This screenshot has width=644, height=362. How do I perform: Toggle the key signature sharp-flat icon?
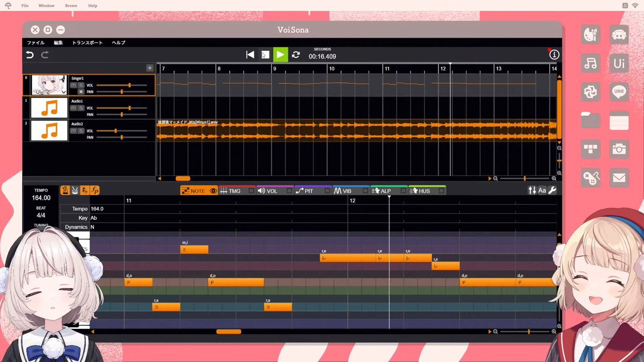[x=84, y=190]
